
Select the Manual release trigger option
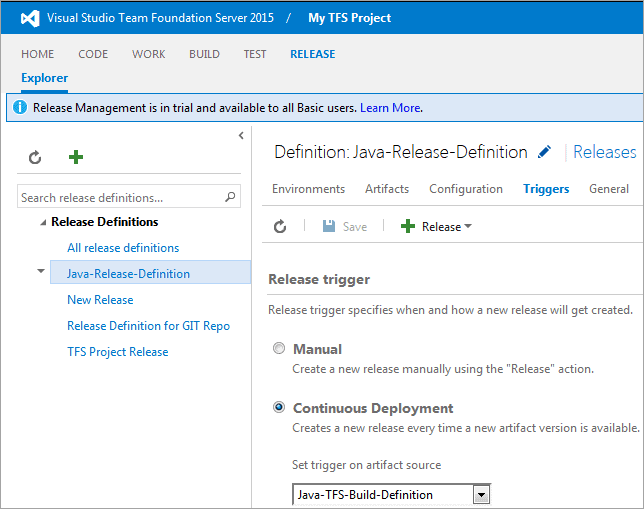279,349
